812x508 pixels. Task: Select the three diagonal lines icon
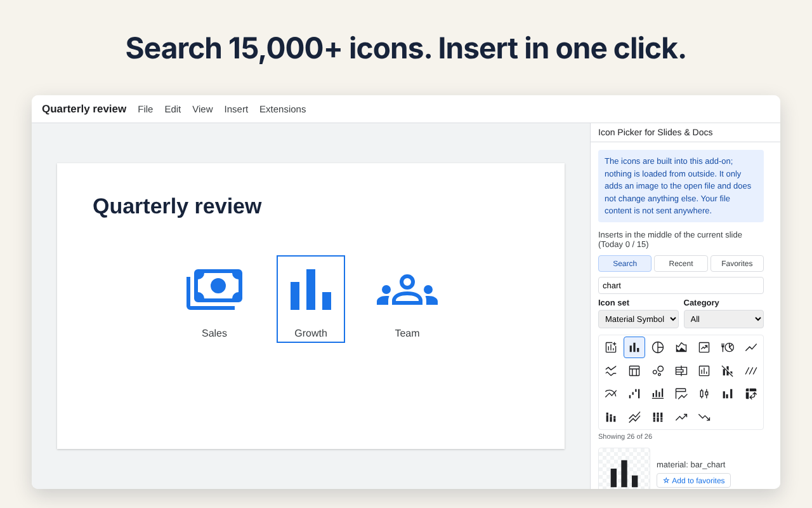click(751, 371)
